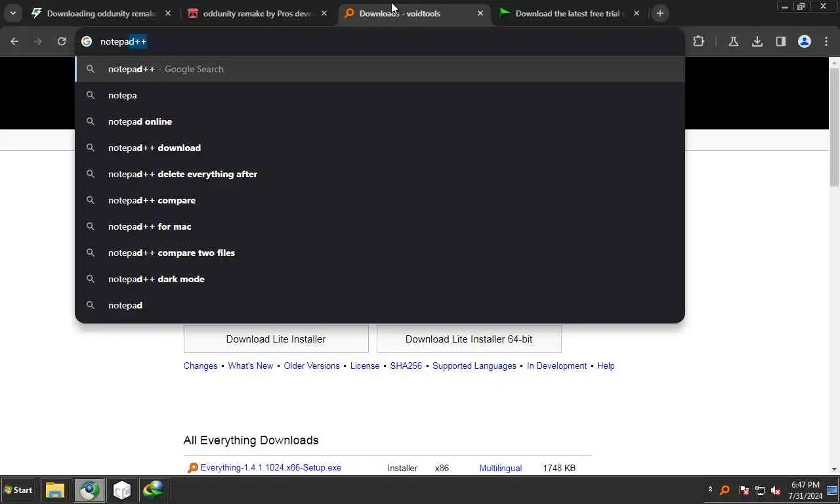Open the Supported Languages link
Screen dimensions: 840x504
(474, 366)
